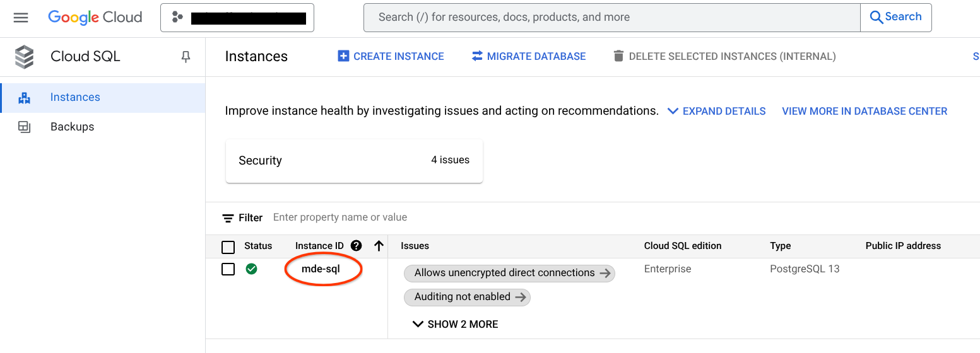This screenshot has height=353, width=980.
Task: Open Allows unencrypted direct connections issue chip
Action: (x=509, y=273)
